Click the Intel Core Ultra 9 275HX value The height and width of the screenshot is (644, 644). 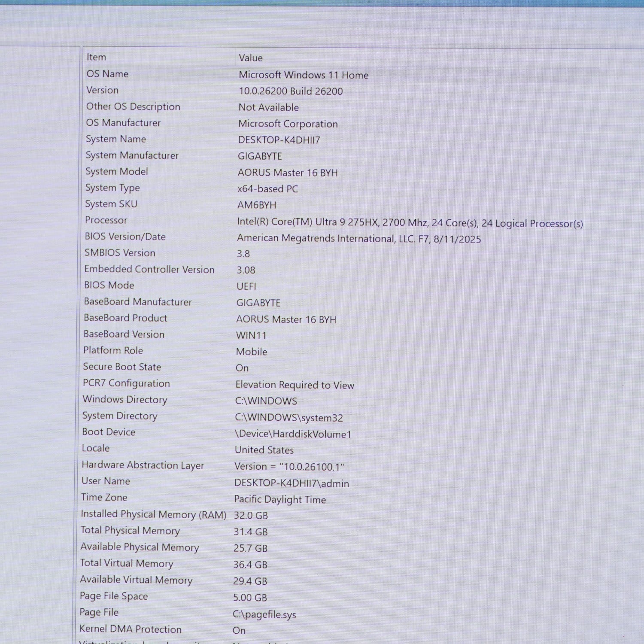click(410, 223)
